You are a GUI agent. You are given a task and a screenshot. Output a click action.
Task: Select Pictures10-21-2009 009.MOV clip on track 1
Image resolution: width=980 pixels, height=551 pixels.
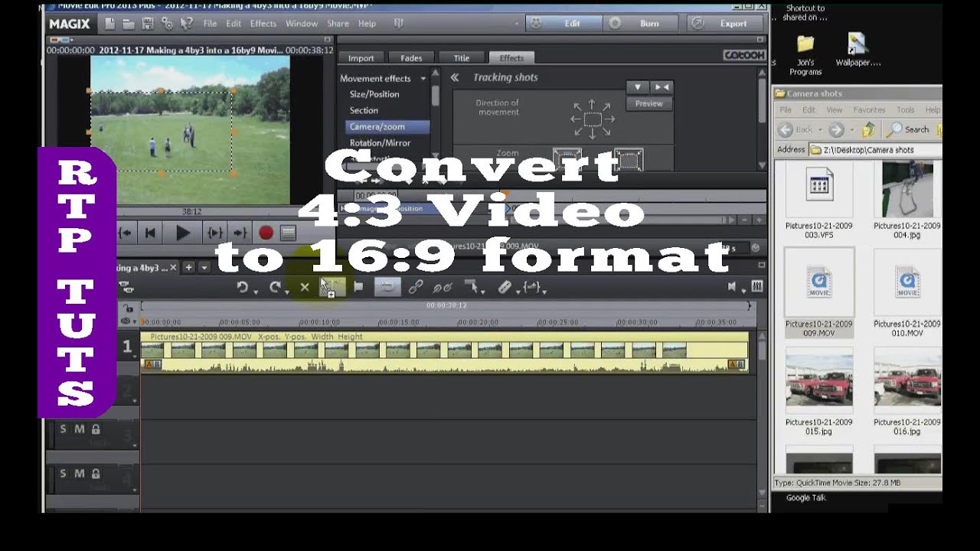444,352
